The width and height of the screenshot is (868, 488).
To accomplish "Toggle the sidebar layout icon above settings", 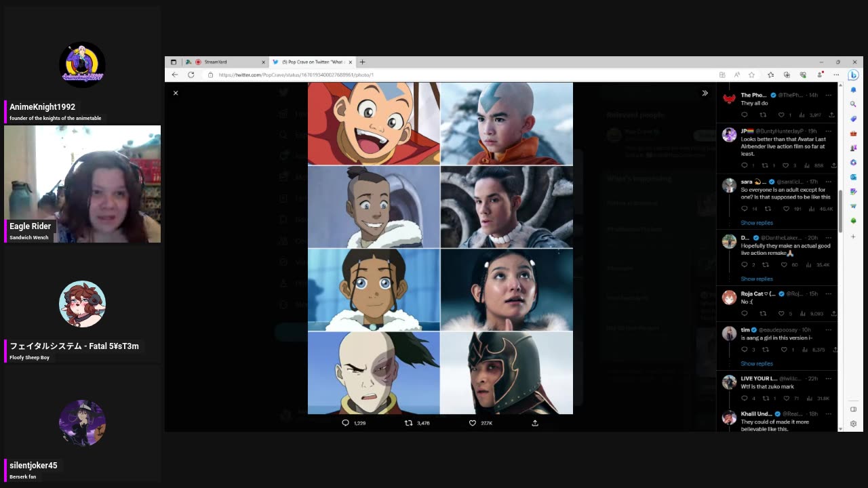I will tap(853, 409).
